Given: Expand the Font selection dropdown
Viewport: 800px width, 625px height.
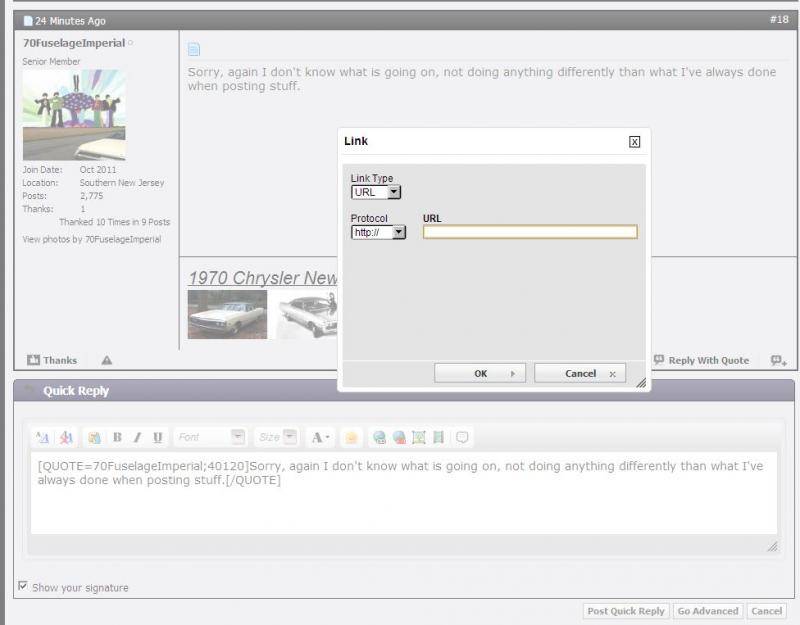Looking at the screenshot, I should (238, 436).
